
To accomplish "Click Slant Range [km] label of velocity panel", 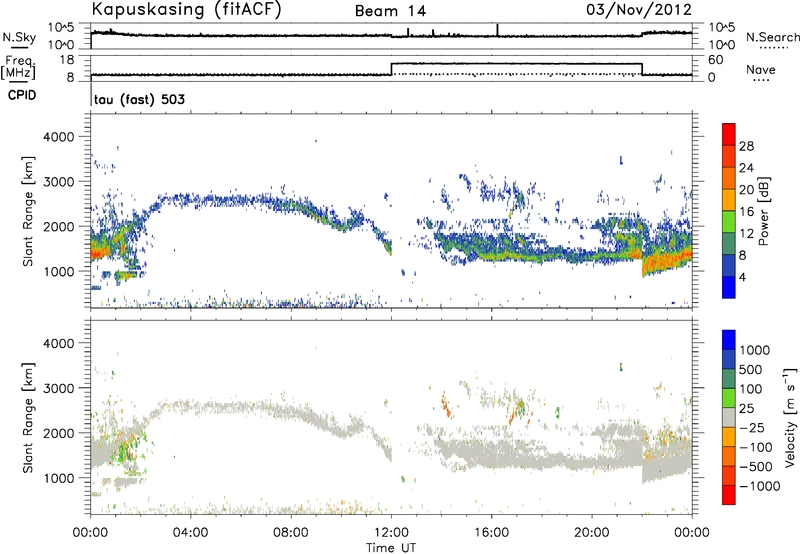I will [28, 418].
